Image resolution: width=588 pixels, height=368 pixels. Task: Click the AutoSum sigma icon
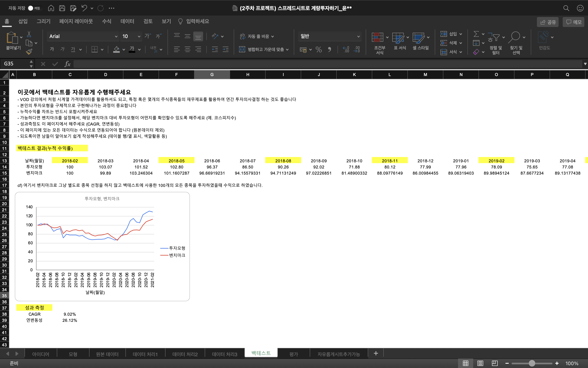point(476,34)
